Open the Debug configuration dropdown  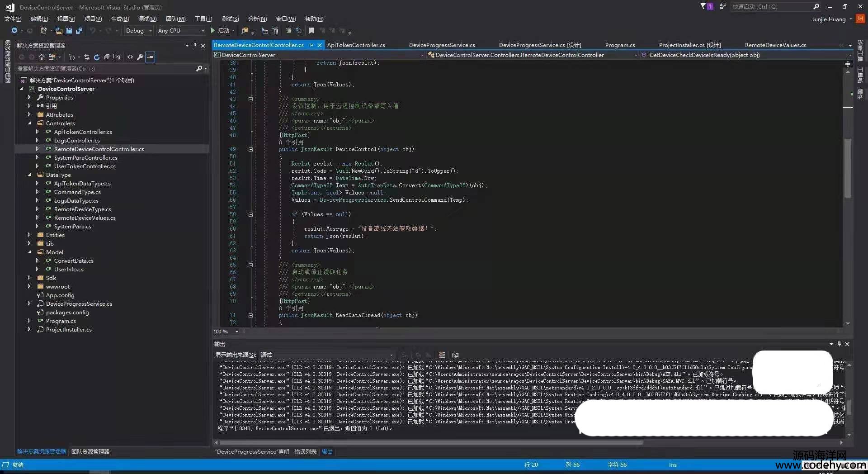pos(138,31)
